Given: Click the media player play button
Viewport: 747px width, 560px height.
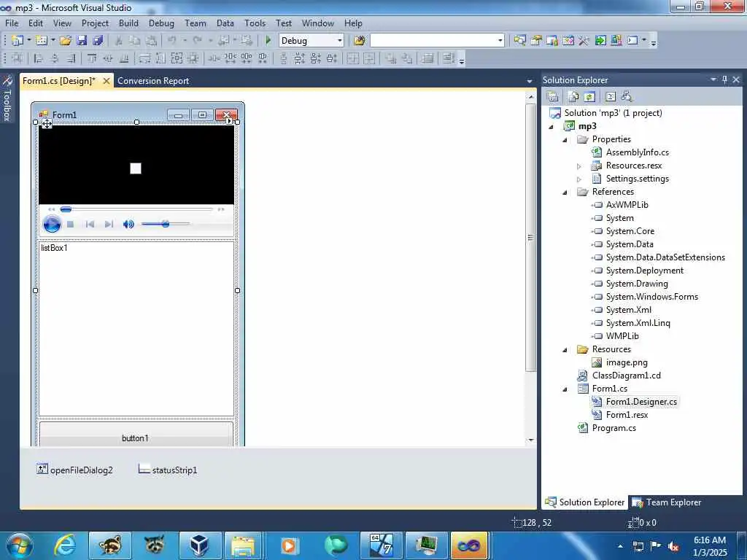Looking at the screenshot, I should pos(52,224).
